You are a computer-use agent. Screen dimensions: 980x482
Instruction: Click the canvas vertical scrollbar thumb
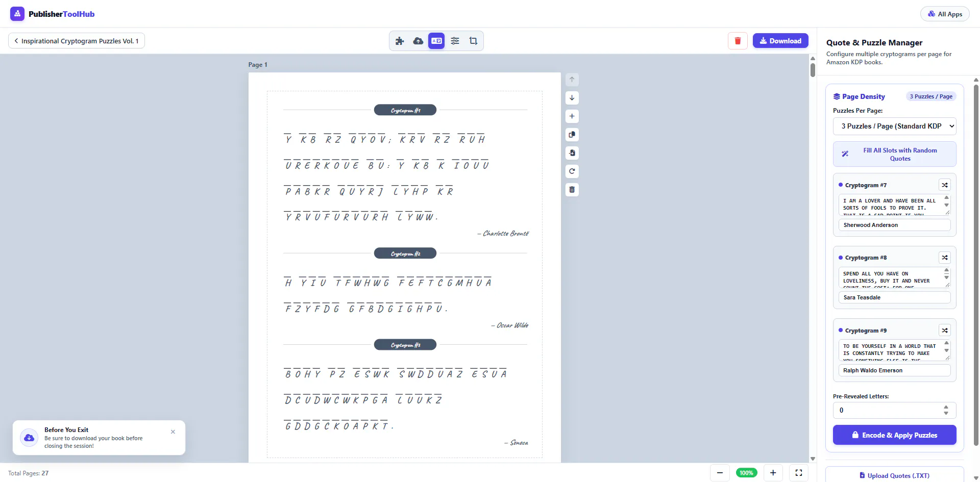pyautogui.click(x=813, y=69)
